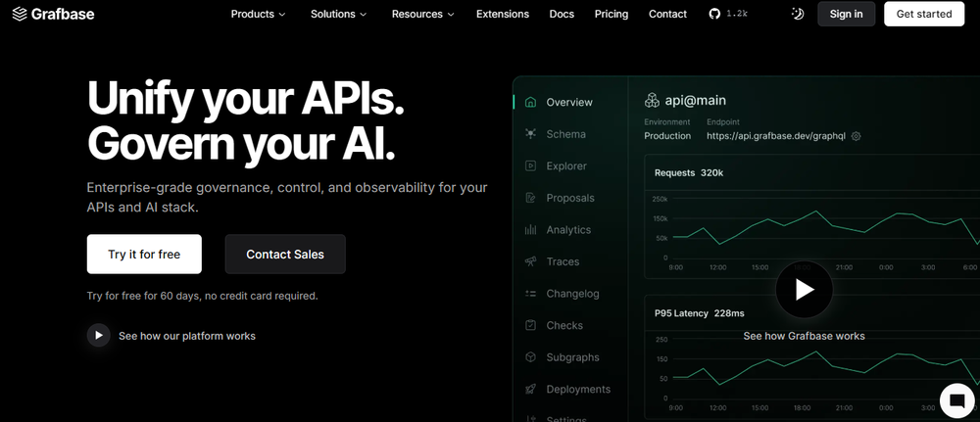
Task: Expand the Resources dropdown menu
Action: pos(423,14)
